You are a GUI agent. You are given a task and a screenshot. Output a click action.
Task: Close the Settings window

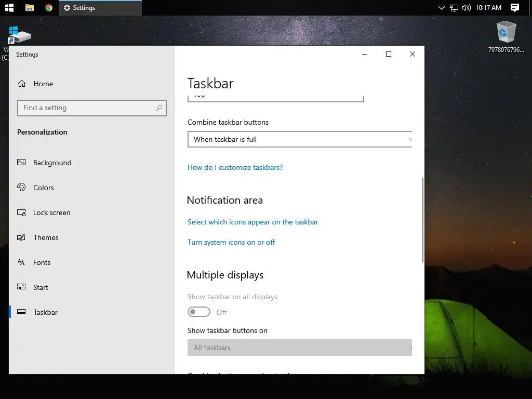(412, 54)
